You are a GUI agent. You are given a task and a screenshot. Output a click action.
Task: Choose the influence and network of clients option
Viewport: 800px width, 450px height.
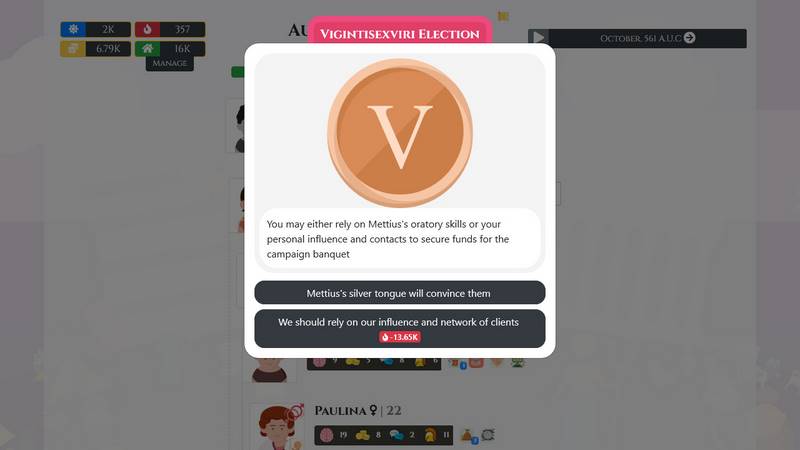(x=399, y=329)
